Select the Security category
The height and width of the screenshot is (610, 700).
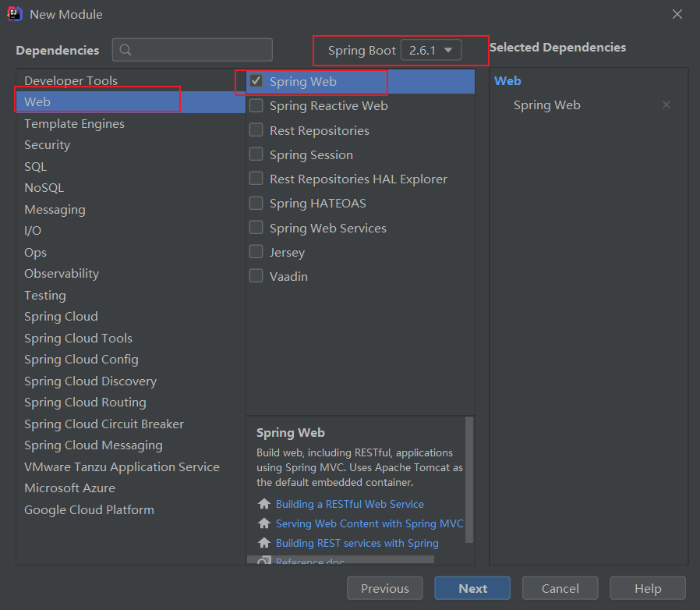coord(47,144)
